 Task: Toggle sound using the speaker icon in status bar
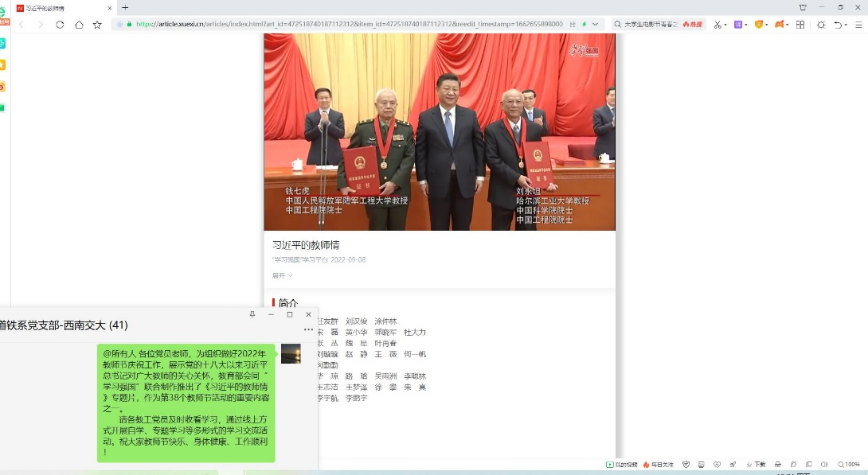[x=823, y=465]
